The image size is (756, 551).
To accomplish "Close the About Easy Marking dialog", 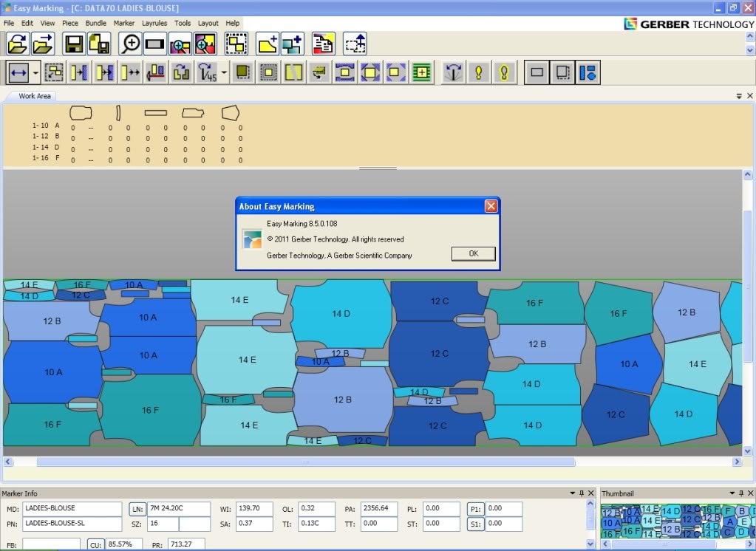I will point(491,206).
